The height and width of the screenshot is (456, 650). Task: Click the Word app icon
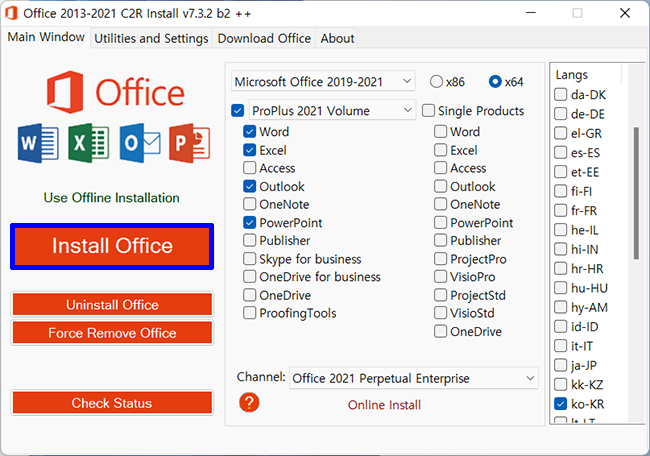(x=38, y=143)
